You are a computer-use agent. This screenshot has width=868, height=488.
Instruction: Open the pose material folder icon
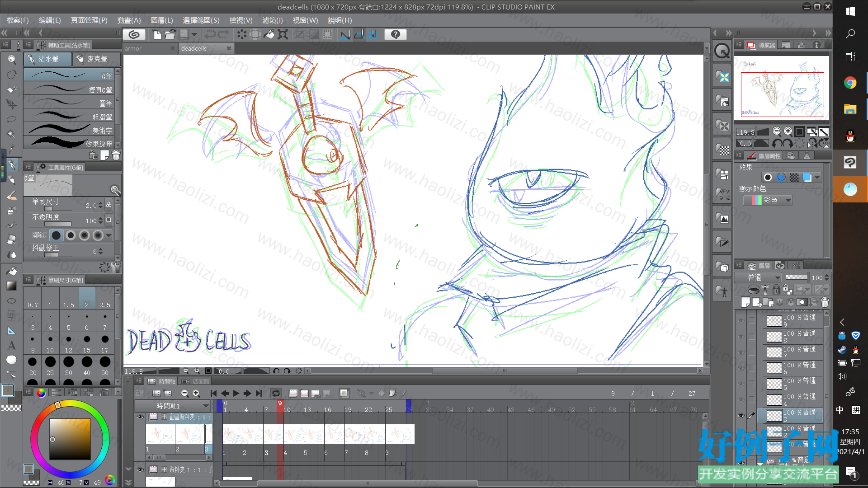[722, 291]
